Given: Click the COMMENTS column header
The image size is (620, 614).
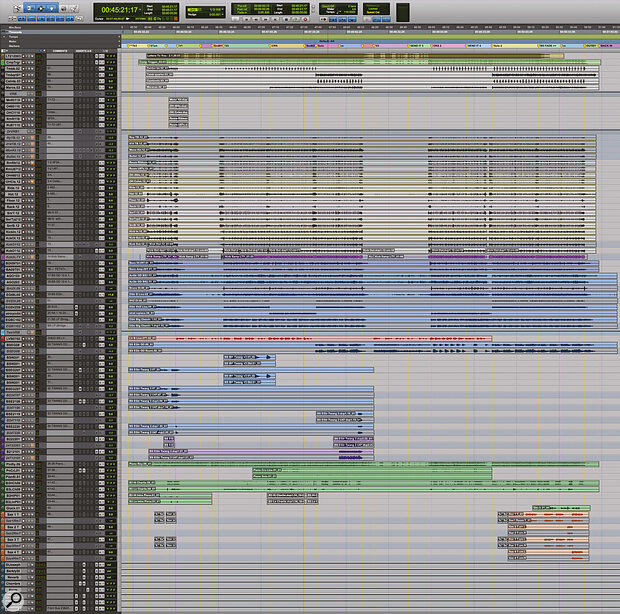Looking at the screenshot, I should tap(60, 51).
